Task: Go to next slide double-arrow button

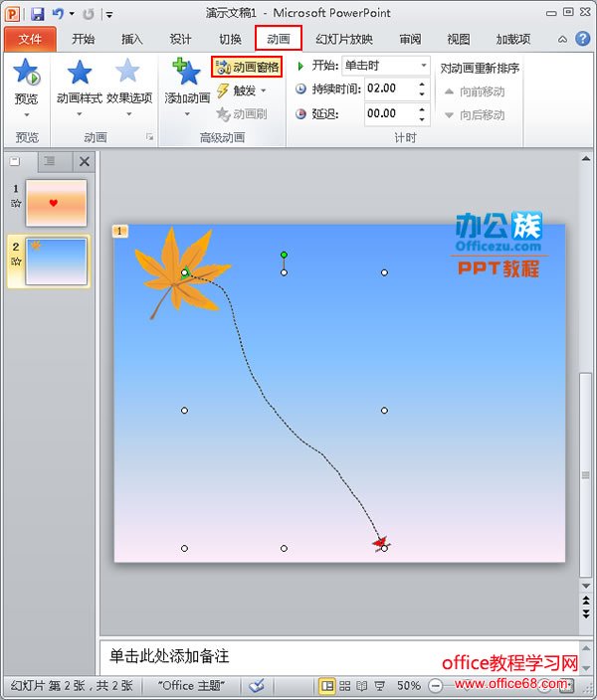Action: 586,613
